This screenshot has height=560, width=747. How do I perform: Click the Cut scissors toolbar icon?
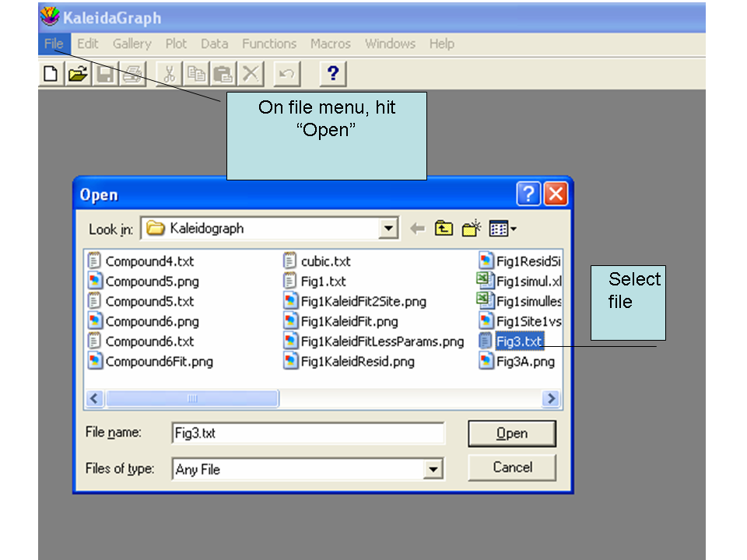coord(169,75)
